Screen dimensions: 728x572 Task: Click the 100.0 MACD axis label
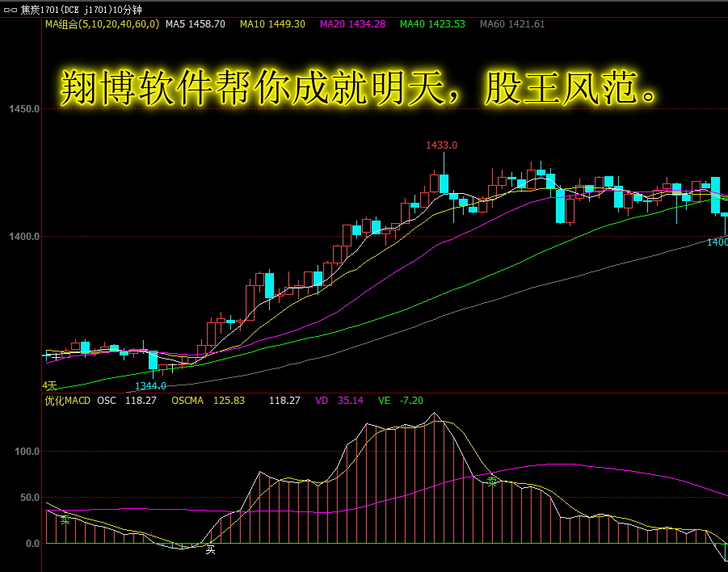[27, 452]
